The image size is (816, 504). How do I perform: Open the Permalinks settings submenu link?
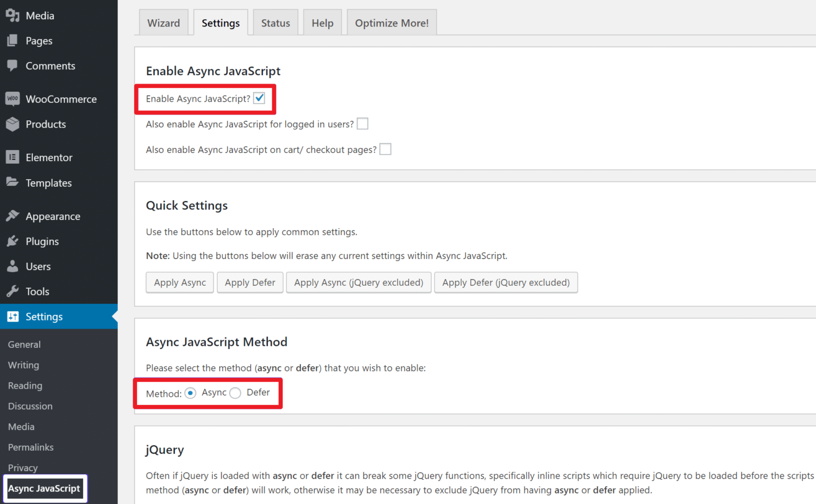pyautogui.click(x=31, y=447)
